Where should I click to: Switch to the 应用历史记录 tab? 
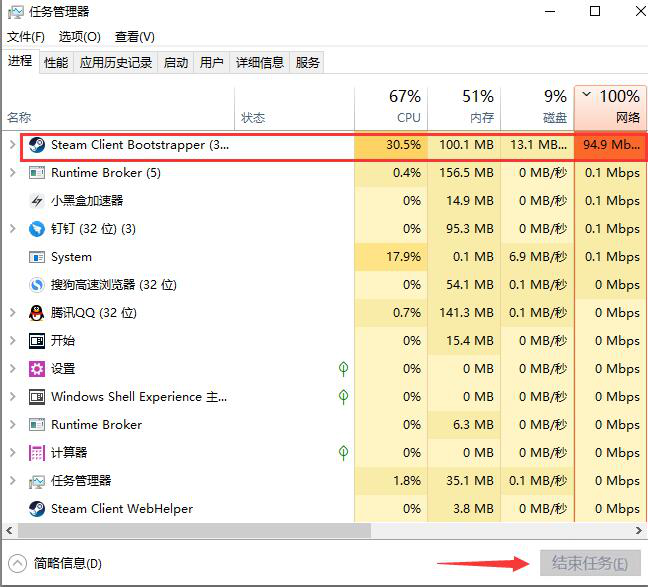point(116,62)
